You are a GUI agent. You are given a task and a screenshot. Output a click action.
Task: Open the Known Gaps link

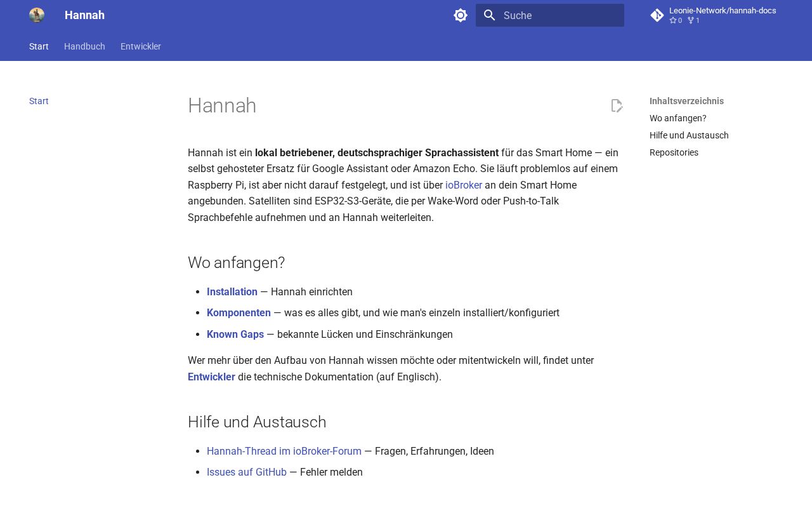click(235, 334)
